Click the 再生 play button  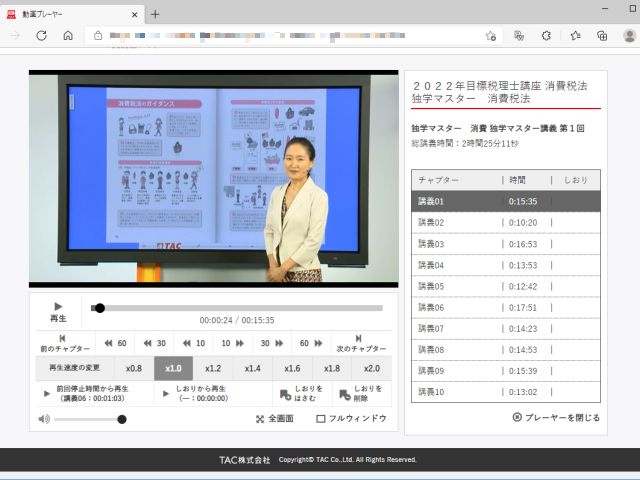(x=58, y=311)
